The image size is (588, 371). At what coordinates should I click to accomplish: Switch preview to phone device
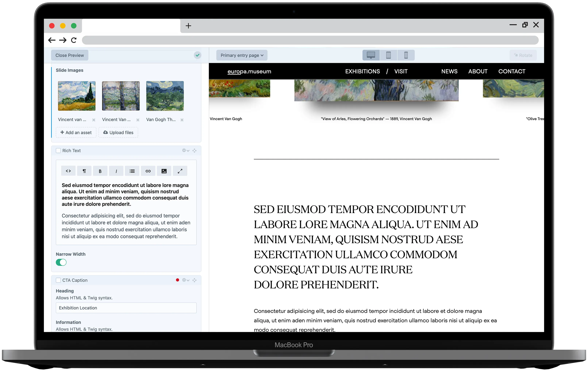[x=406, y=55]
